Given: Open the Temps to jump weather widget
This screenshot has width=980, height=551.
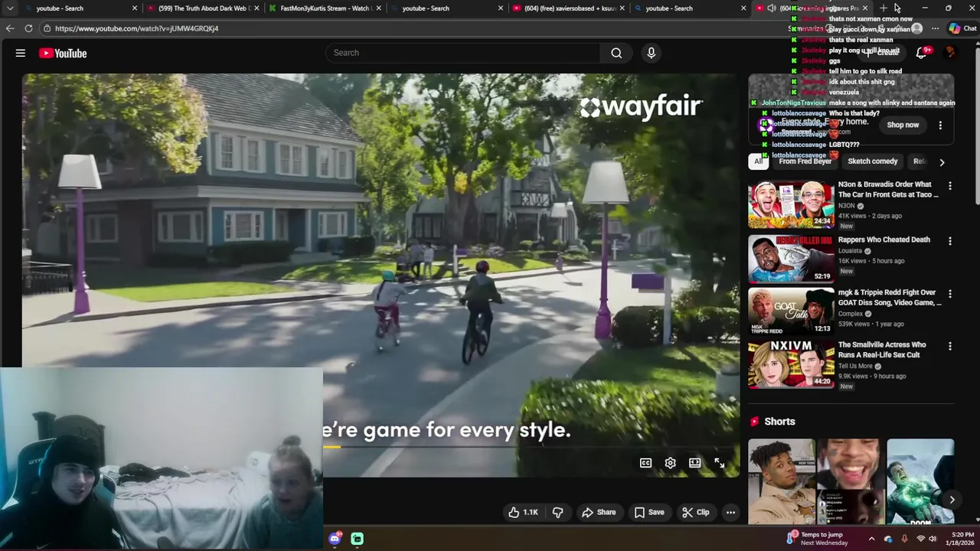Looking at the screenshot, I should (818, 539).
